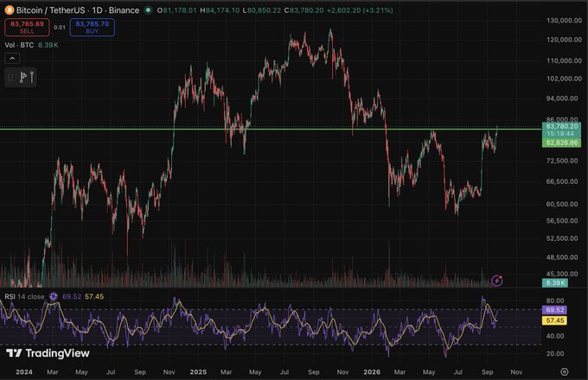Click the 52,500.00 price axis label
This screenshot has width=588, height=380.
tap(562, 238)
